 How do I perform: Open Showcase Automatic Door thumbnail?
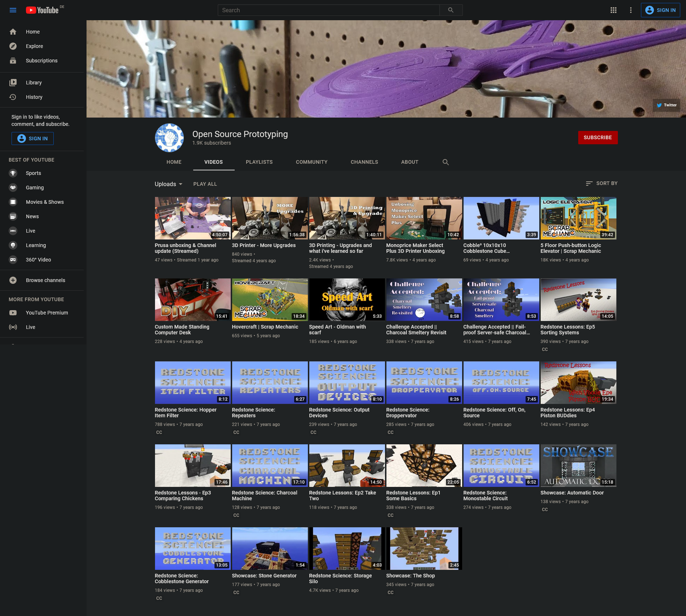coord(579,466)
